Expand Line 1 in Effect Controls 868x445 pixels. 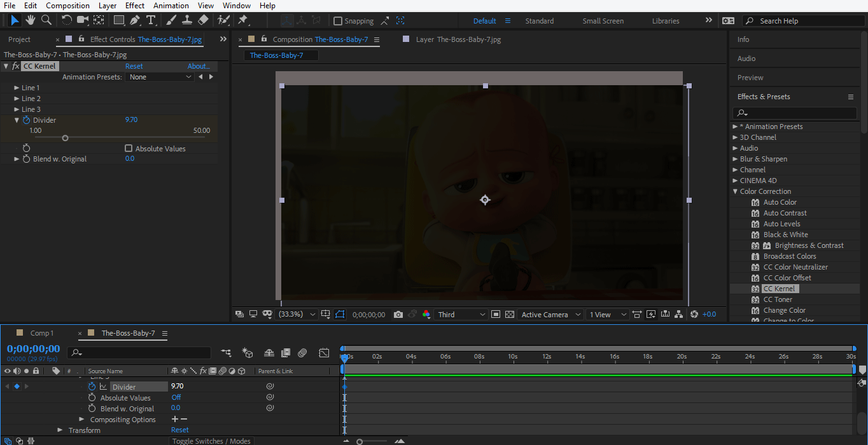(x=17, y=87)
